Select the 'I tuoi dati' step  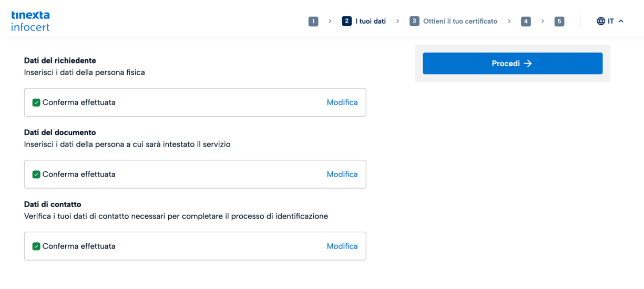(371, 22)
